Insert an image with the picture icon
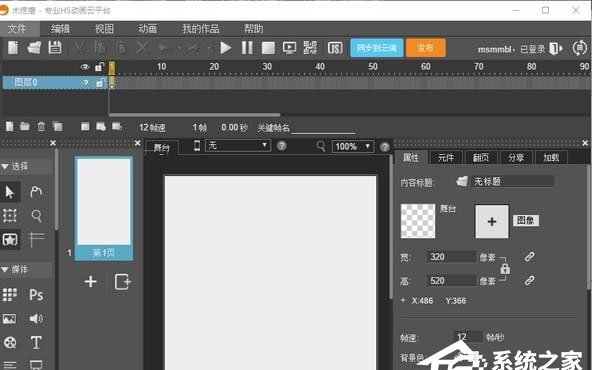Image resolution: width=592 pixels, height=370 pixels. [10, 319]
